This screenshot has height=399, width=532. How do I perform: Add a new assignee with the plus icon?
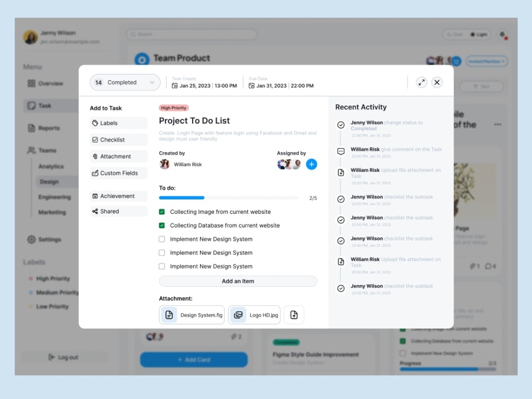coord(311,164)
